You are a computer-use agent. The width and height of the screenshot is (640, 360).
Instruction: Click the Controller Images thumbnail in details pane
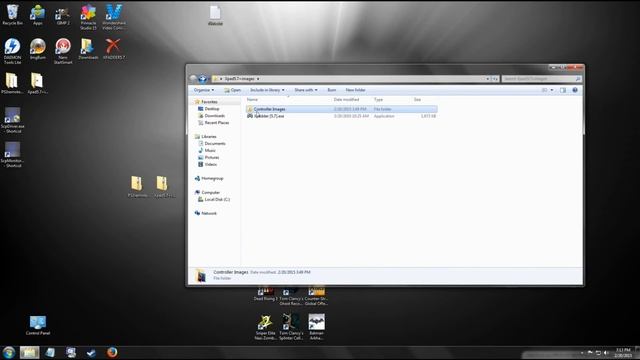(x=201, y=276)
